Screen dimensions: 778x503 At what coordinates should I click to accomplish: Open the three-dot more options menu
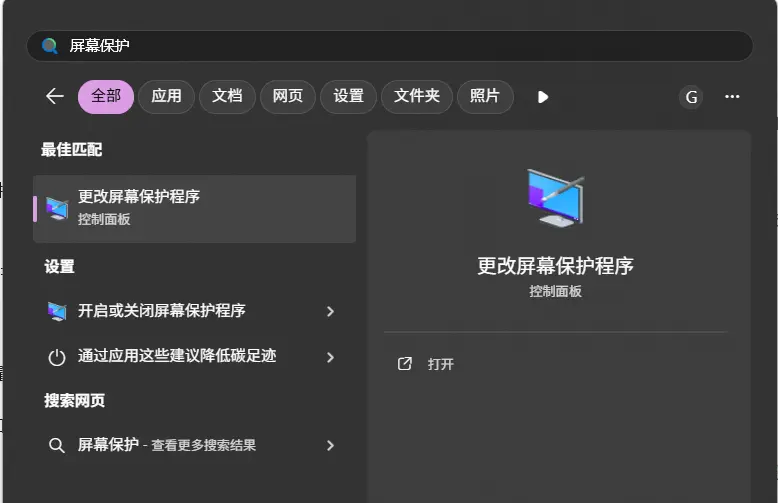click(x=732, y=97)
